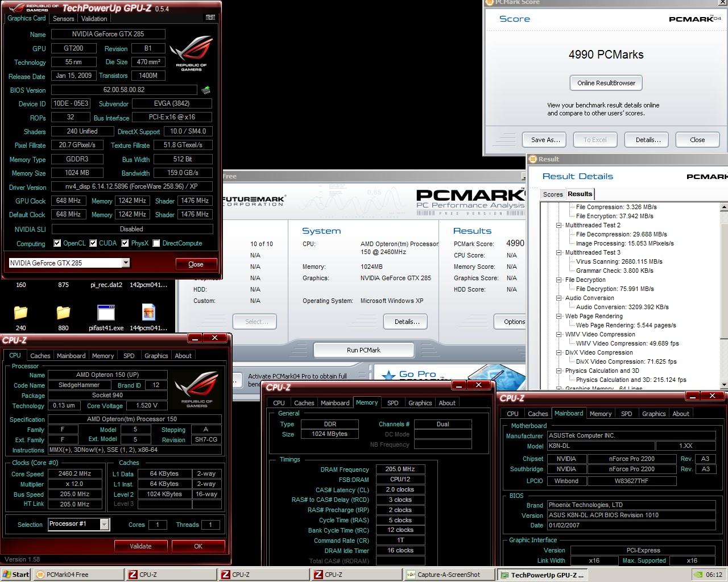Viewport: 728px width, 582px height.
Task: Select the Grammar Check result row
Action: point(614,271)
